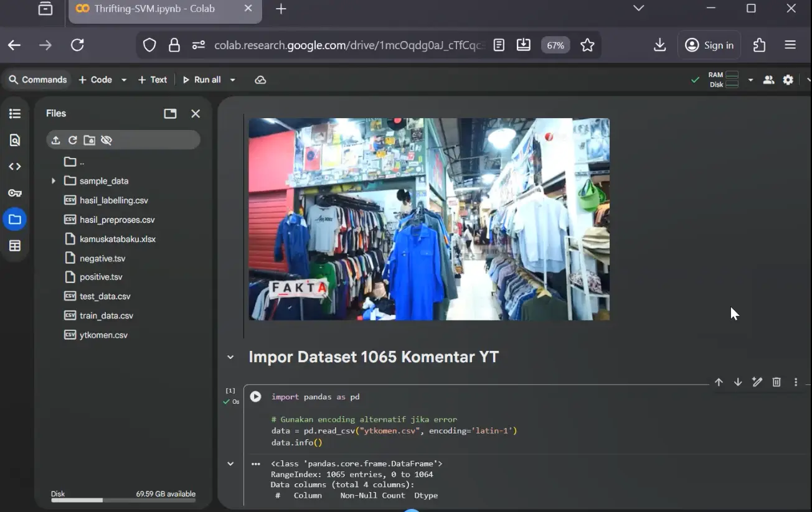Expand the sample_data folder

(53, 180)
